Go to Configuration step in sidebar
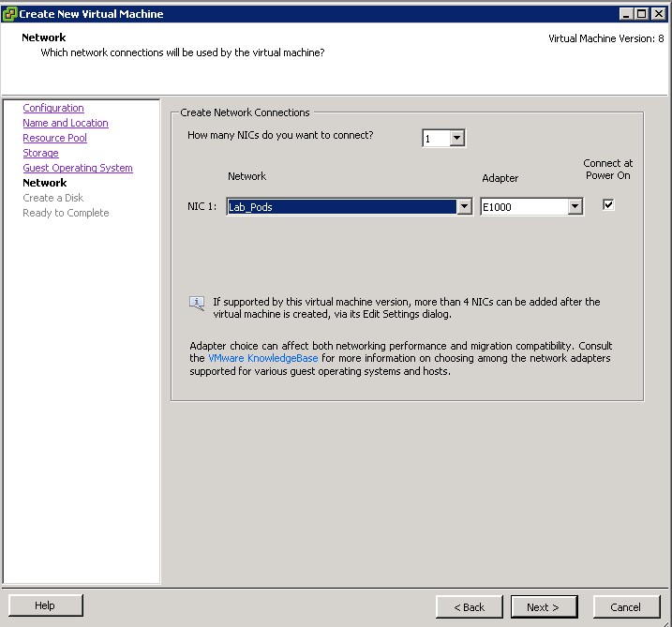 pos(53,108)
